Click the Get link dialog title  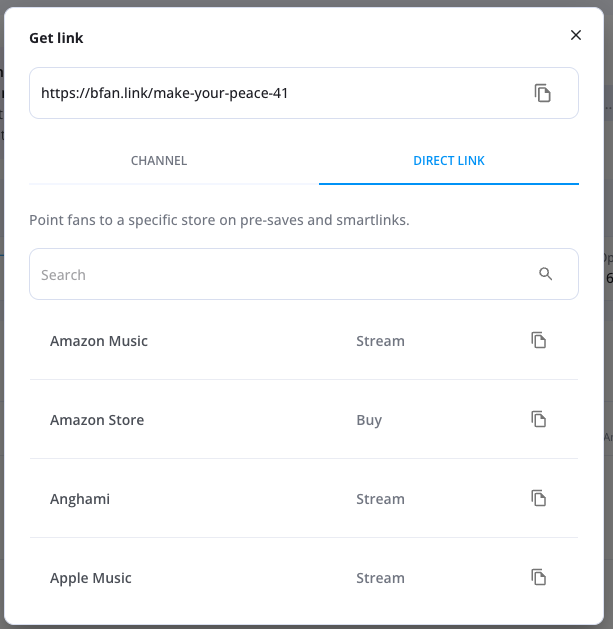56,38
